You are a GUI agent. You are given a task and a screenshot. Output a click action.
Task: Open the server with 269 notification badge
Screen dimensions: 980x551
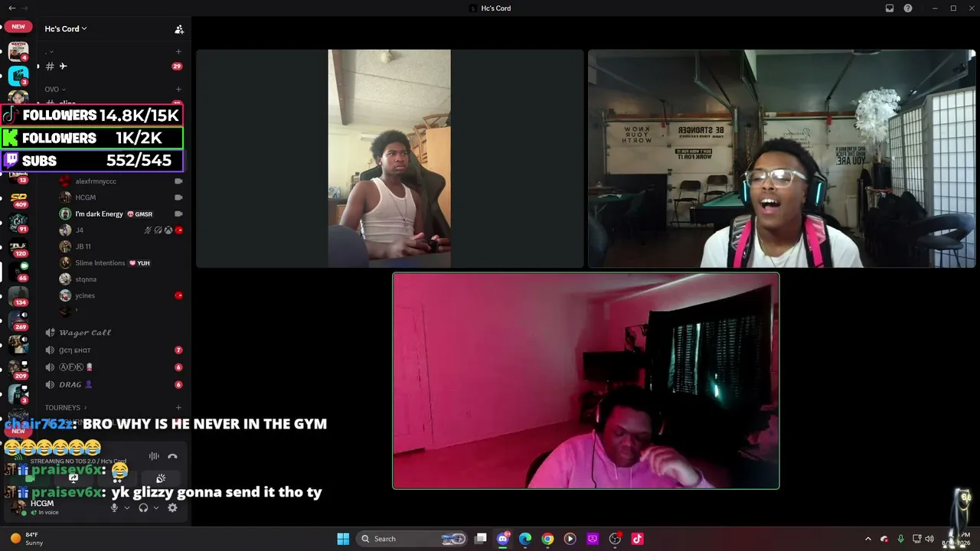(18, 321)
